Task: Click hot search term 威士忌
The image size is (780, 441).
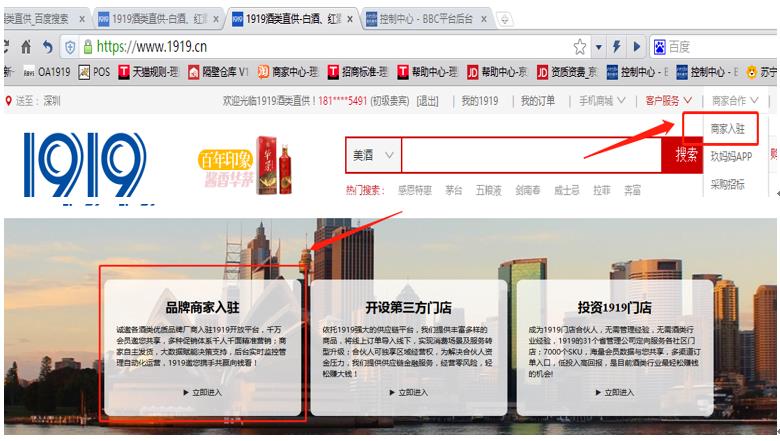Action: click(567, 190)
